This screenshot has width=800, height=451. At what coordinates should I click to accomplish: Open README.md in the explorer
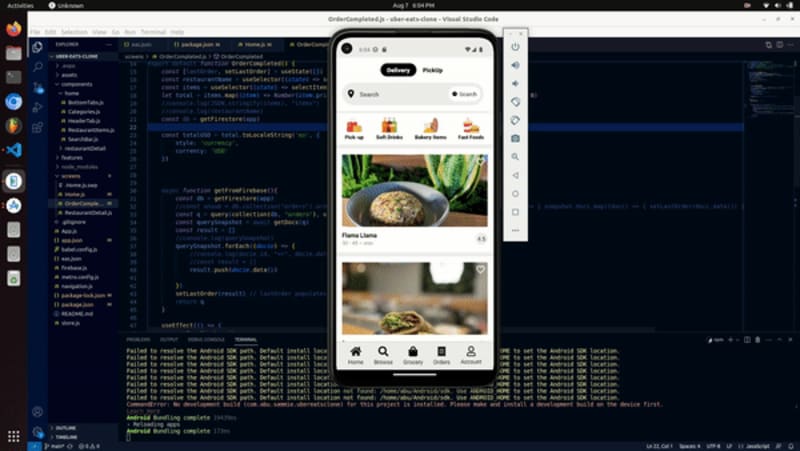77,314
